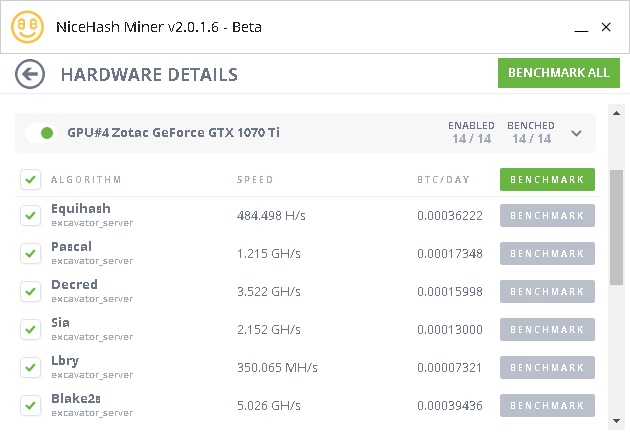
Task: Click the green Benchmark button in table header
Action: pyautogui.click(x=547, y=179)
